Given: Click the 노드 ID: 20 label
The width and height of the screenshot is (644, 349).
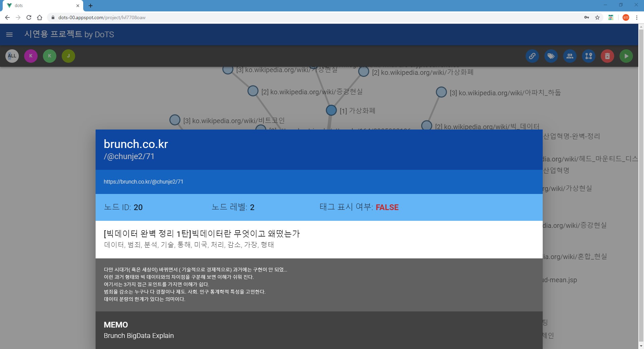Looking at the screenshot, I should click(x=123, y=207).
